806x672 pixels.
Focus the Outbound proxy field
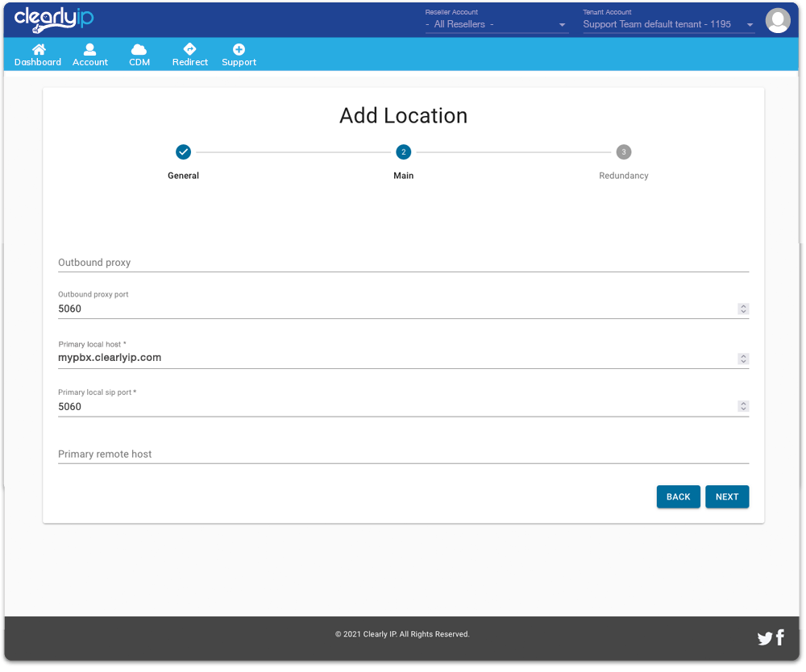[x=403, y=263]
